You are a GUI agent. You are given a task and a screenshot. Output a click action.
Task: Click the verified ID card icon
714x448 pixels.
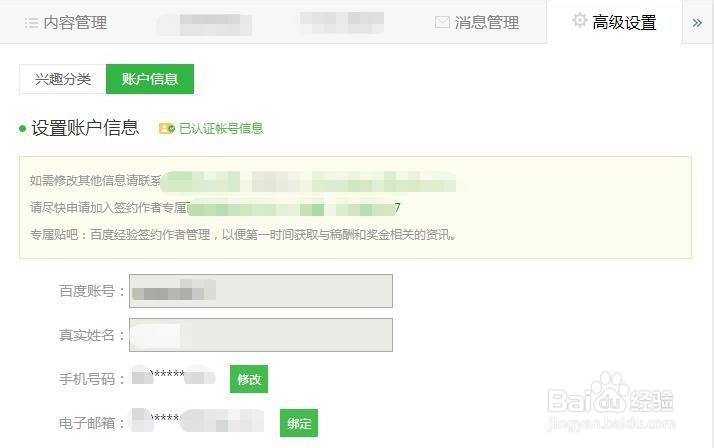pos(167,129)
